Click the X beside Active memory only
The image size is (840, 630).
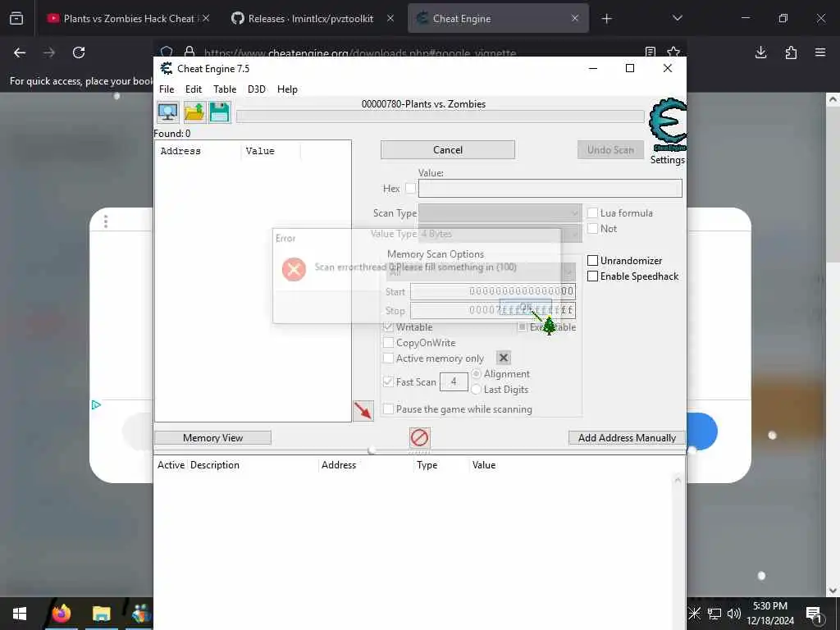pos(504,358)
